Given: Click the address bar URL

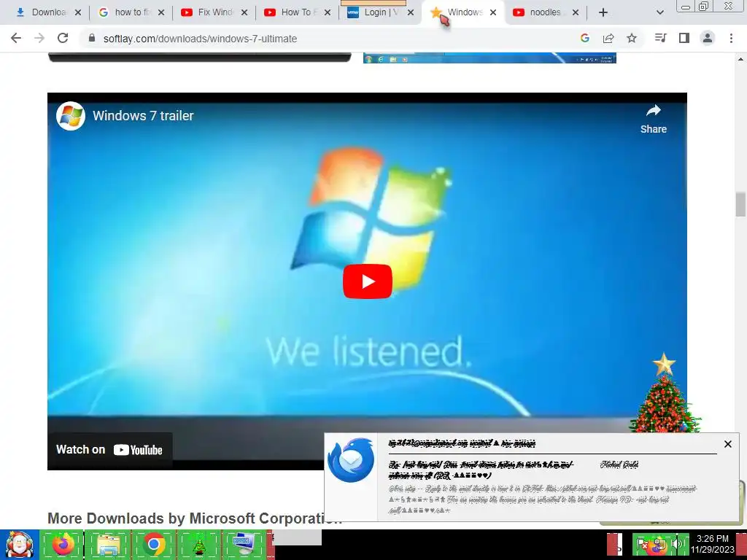Looking at the screenshot, I should click(200, 39).
